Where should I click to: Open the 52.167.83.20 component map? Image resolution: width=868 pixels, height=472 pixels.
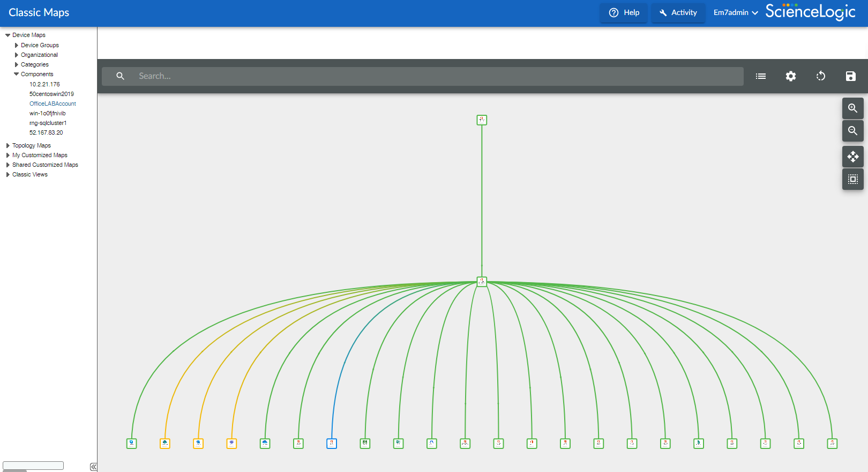46,132
